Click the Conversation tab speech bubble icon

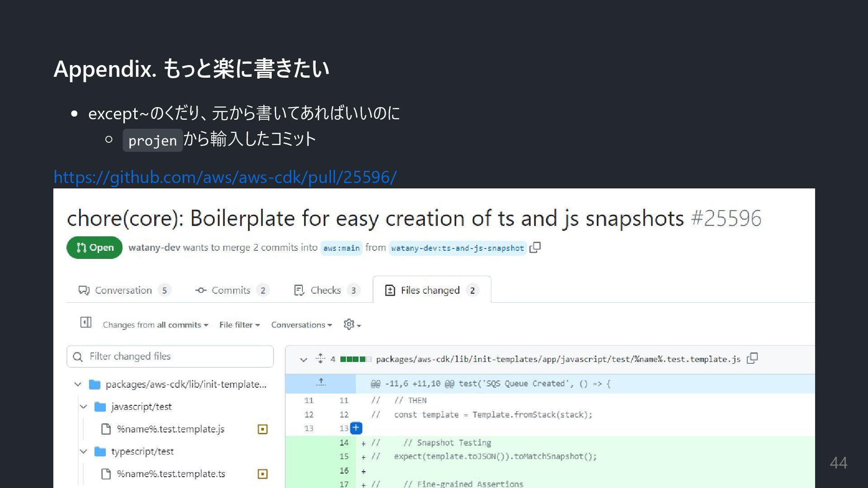[x=84, y=290]
